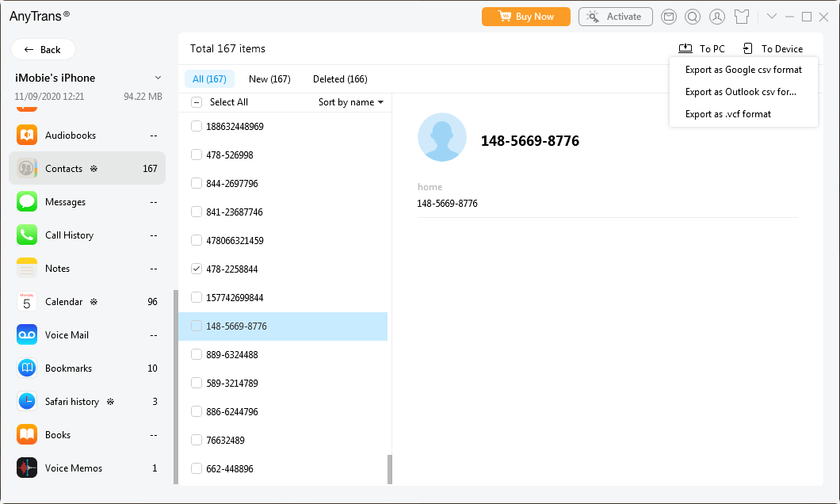Switch to the Deleted (166) tab
This screenshot has width=840, height=504.
[340, 78]
